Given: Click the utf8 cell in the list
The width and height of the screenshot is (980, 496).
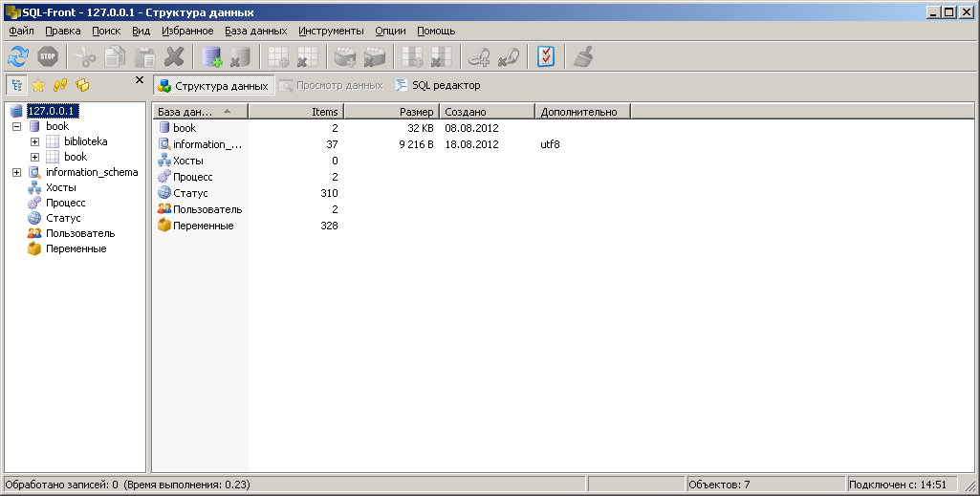Looking at the screenshot, I should point(550,144).
